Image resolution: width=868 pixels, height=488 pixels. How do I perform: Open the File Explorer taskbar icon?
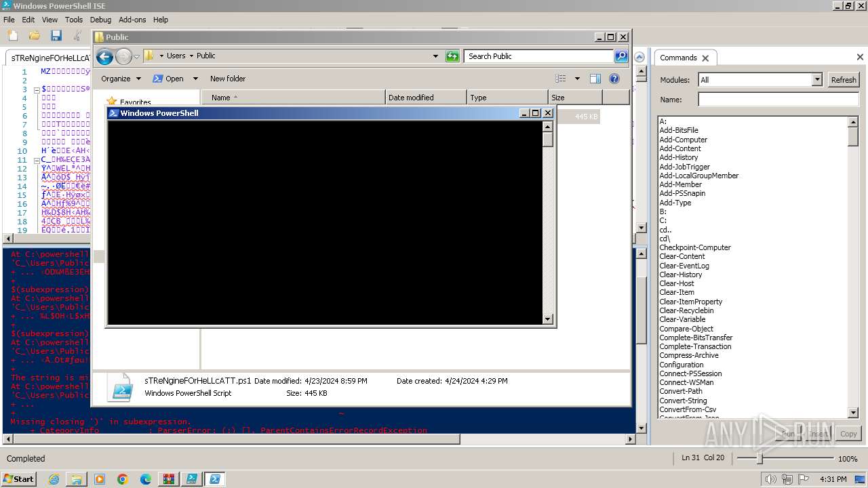coord(76,479)
